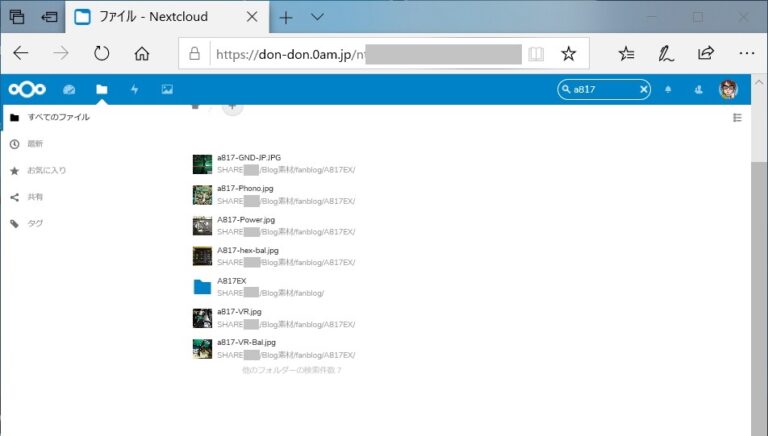
Task: Open the Activity lightning icon
Action: point(134,89)
